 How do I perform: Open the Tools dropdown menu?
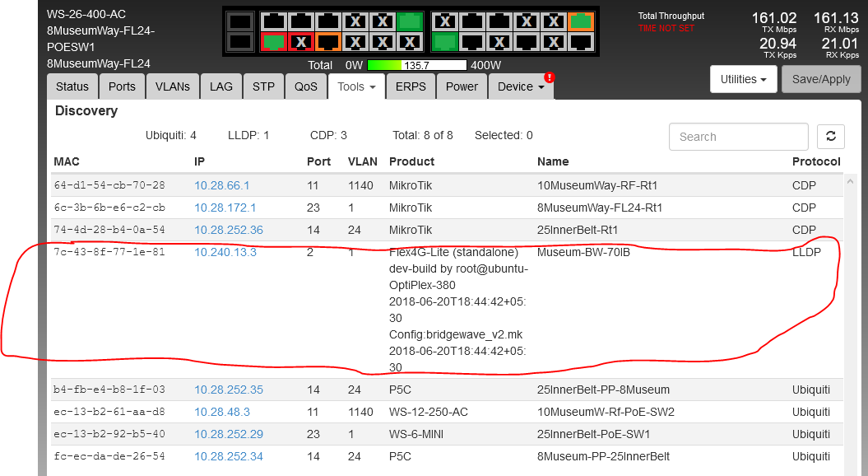356,86
